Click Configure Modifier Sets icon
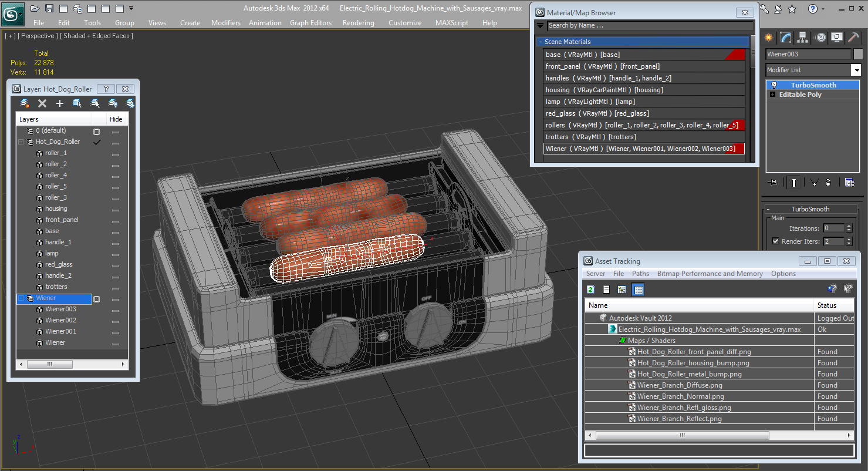The width and height of the screenshot is (868, 471). click(x=849, y=182)
